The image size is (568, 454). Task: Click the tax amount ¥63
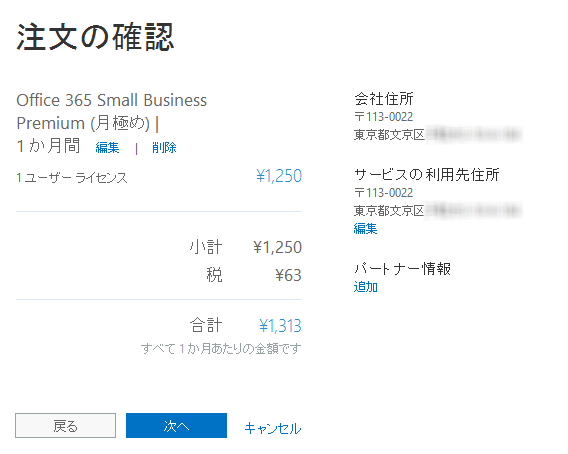tap(288, 275)
